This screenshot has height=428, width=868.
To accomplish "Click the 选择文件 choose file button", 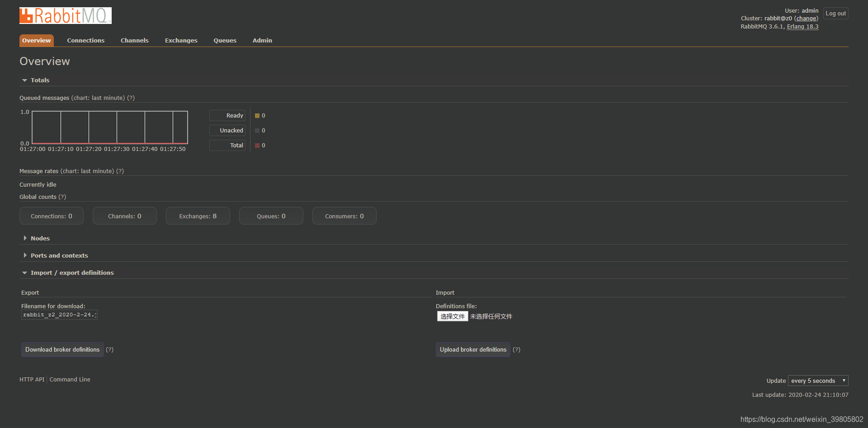I will click(453, 316).
